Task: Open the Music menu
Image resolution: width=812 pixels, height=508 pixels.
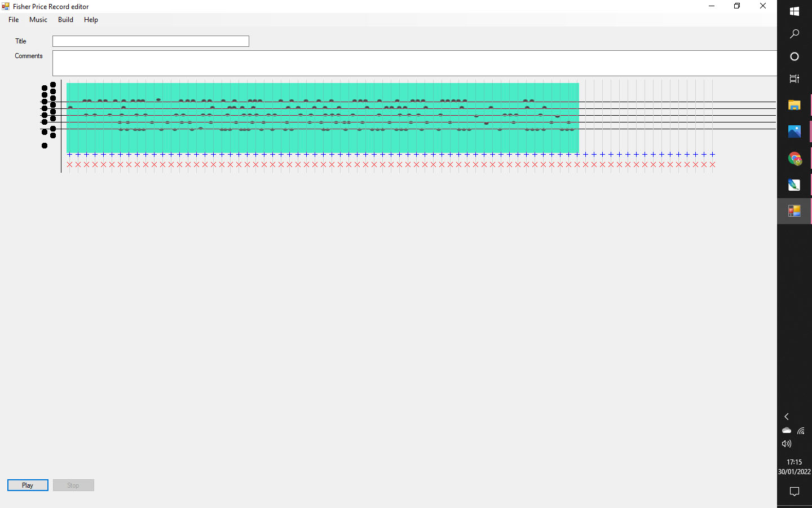Action: click(38, 20)
